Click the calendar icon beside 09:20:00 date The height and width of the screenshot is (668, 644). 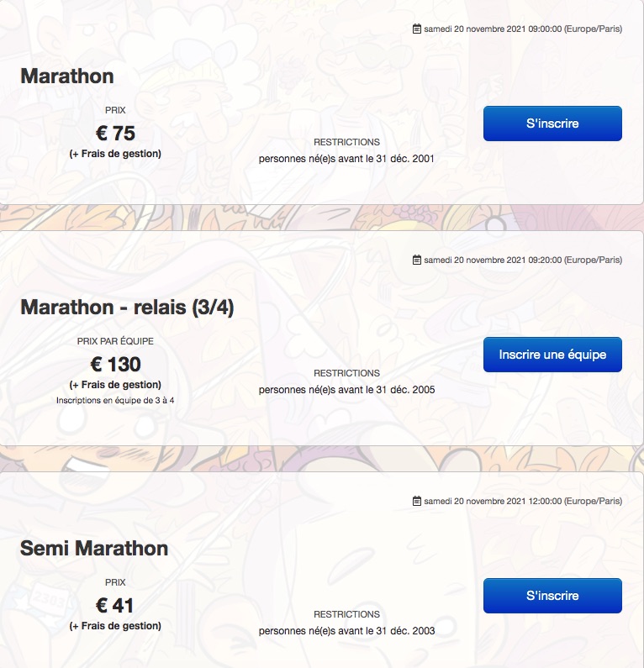coord(417,260)
